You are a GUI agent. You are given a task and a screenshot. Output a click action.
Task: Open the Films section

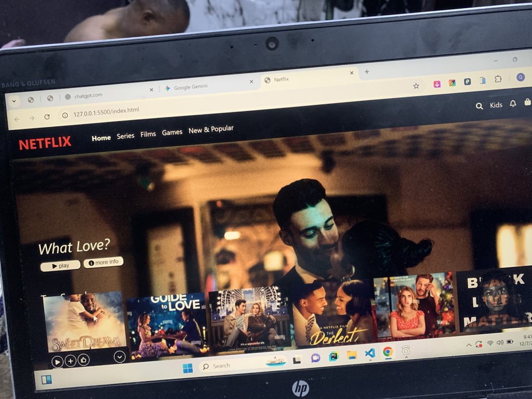148,135
